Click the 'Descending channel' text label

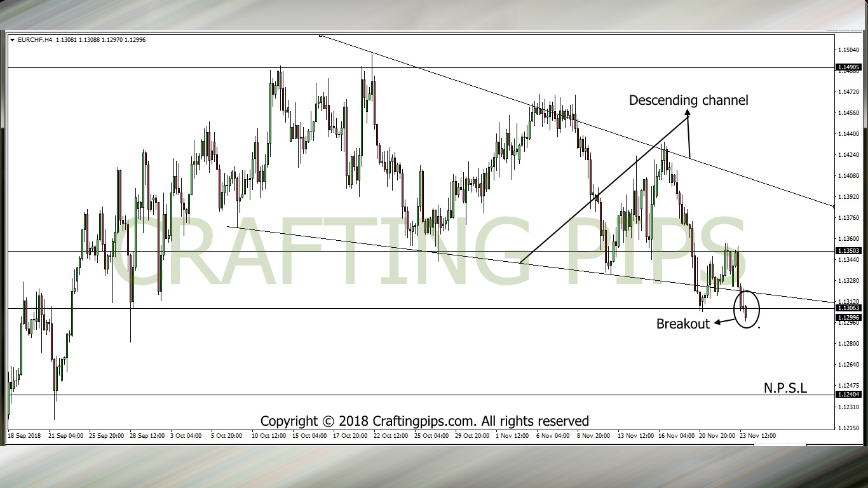coord(689,100)
